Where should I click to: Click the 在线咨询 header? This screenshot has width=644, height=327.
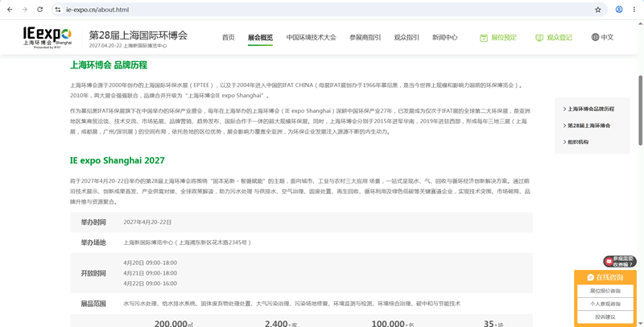click(605, 277)
